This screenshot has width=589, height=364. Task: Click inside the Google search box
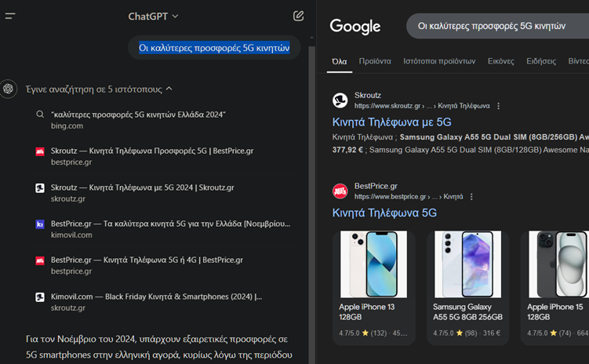[498, 26]
